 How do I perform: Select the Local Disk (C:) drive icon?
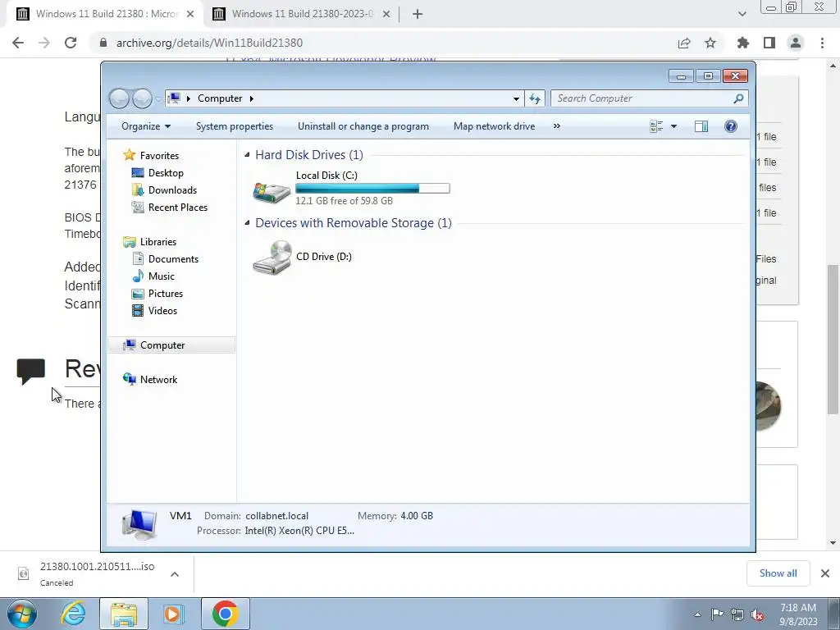(x=272, y=192)
